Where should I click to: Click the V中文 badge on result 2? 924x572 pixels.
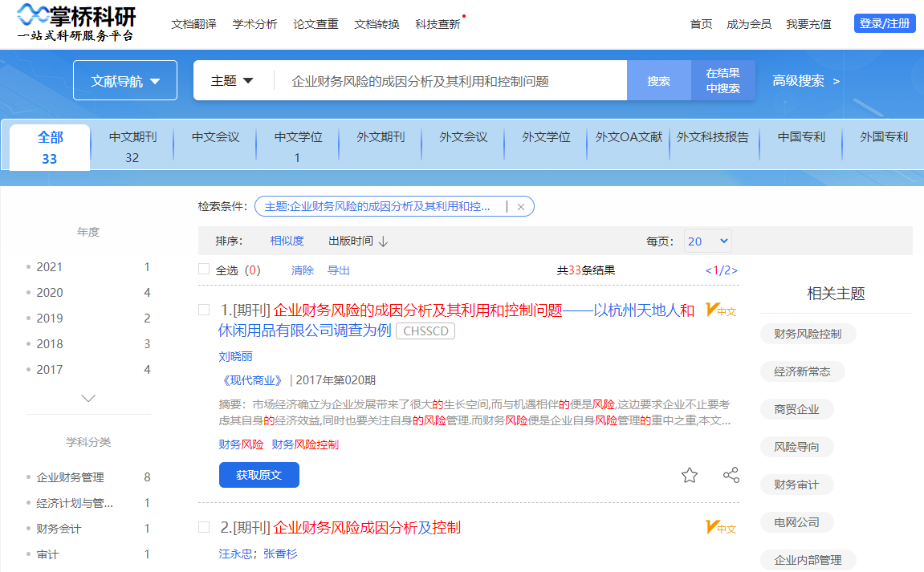(x=721, y=527)
